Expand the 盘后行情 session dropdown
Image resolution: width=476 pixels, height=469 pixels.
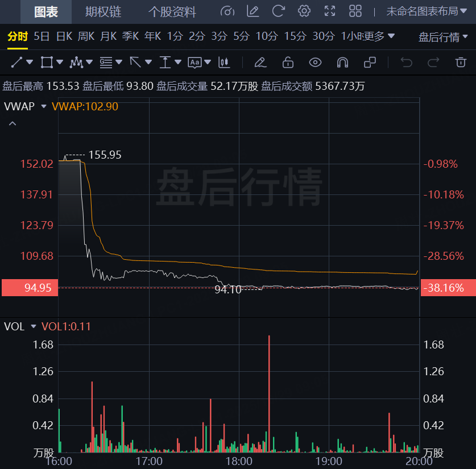coord(444,37)
